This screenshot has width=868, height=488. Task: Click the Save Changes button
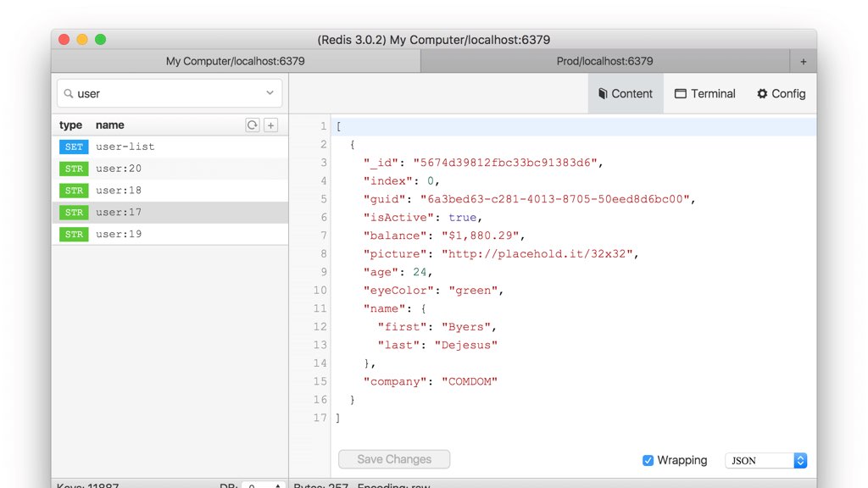point(393,458)
